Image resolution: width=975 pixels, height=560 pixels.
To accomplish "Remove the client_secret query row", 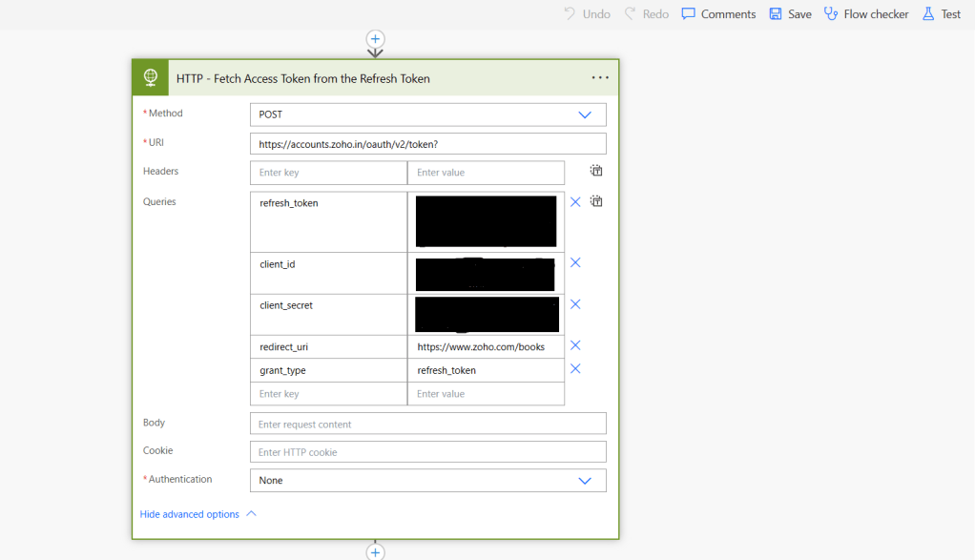I will (575, 304).
